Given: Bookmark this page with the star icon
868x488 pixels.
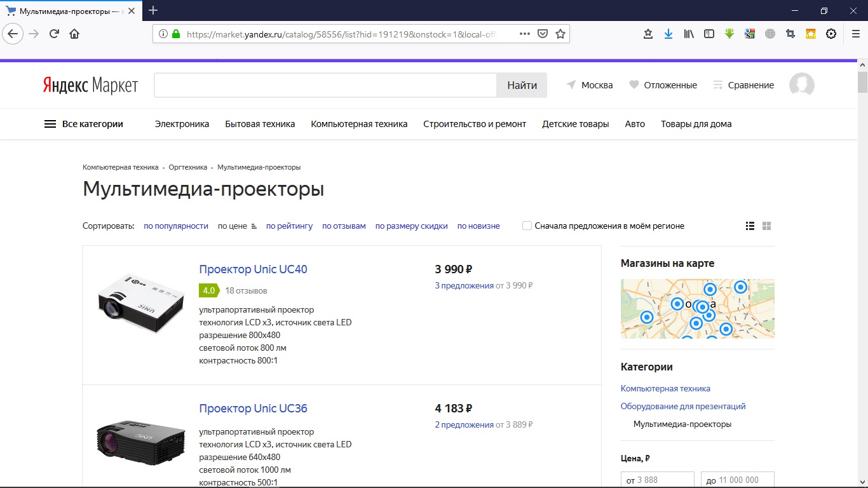Looking at the screenshot, I should [x=560, y=34].
